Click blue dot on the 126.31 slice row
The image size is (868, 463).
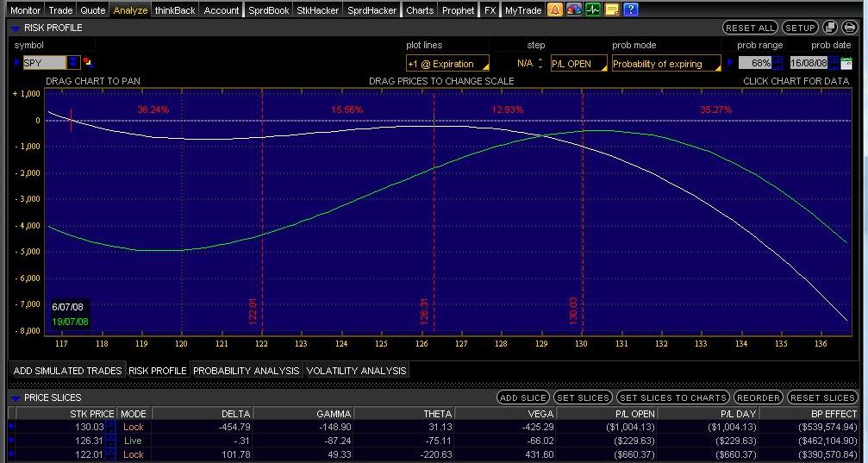click(x=11, y=441)
